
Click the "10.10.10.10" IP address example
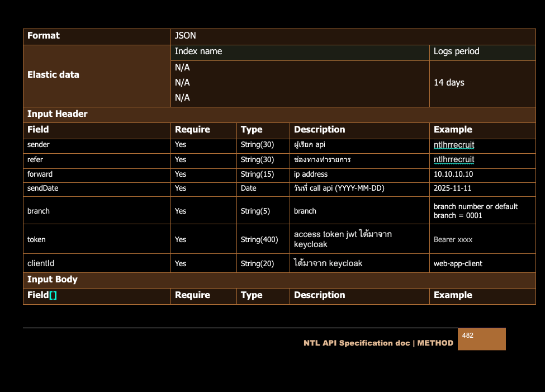pyautogui.click(x=453, y=174)
